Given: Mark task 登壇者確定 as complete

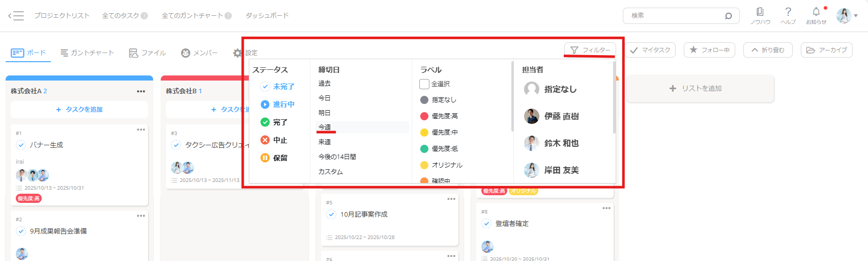Looking at the screenshot, I should [x=486, y=224].
